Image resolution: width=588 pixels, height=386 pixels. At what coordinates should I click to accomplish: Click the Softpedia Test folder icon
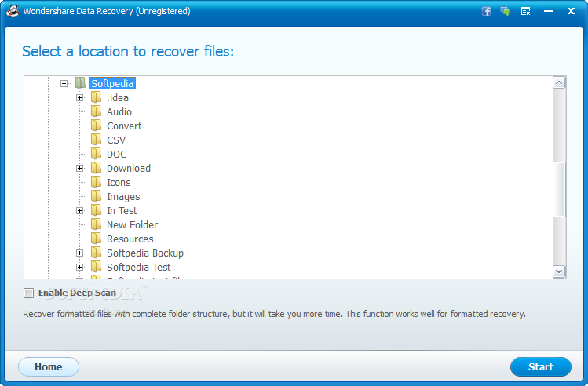coord(96,267)
